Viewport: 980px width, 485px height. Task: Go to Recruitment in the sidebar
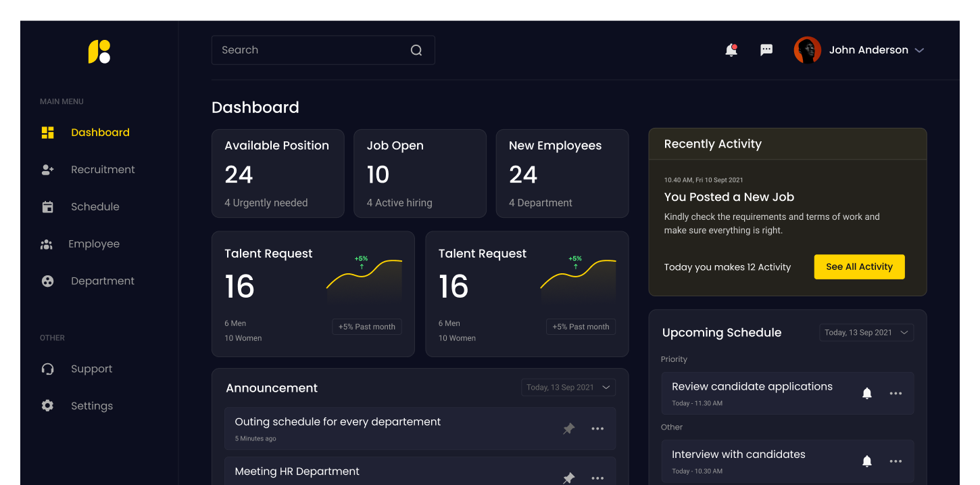pyautogui.click(x=103, y=170)
